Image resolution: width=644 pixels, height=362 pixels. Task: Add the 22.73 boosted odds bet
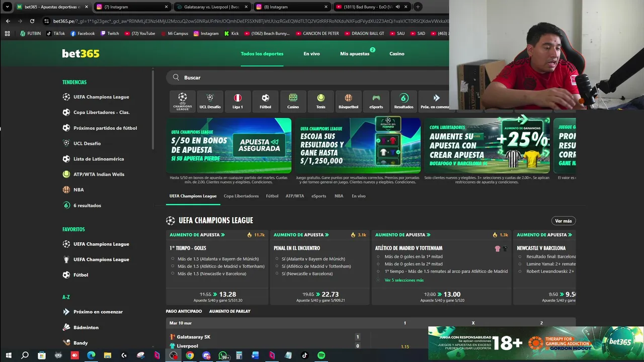[x=320, y=297]
